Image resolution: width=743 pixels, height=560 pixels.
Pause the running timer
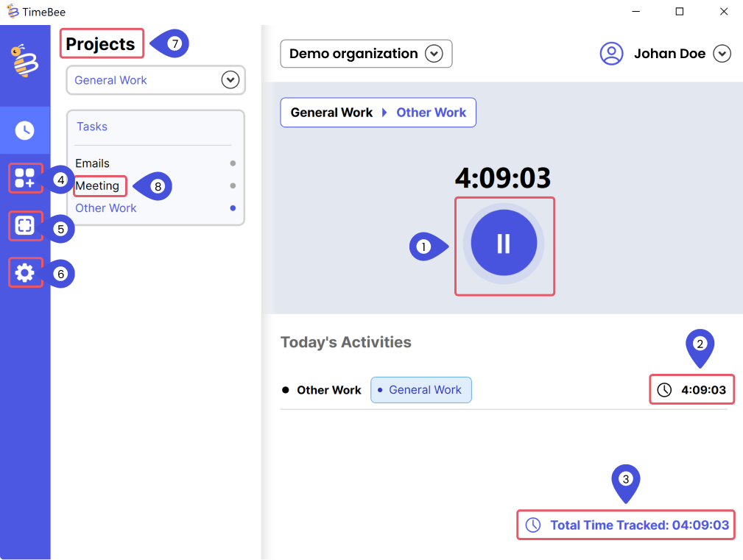(x=504, y=244)
